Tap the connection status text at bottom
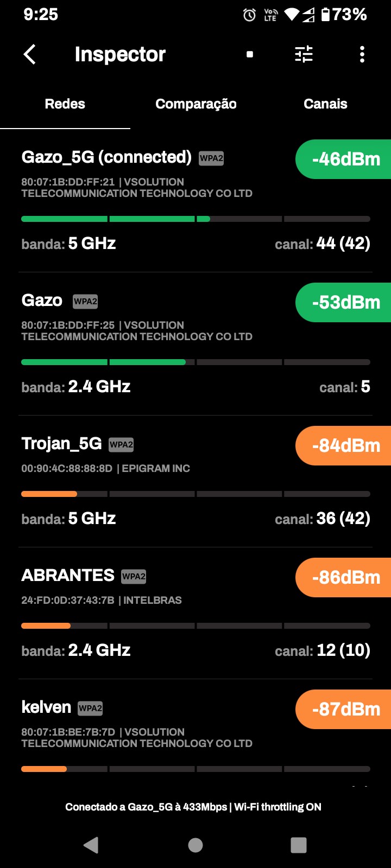This screenshot has height=868, width=391. click(193, 807)
